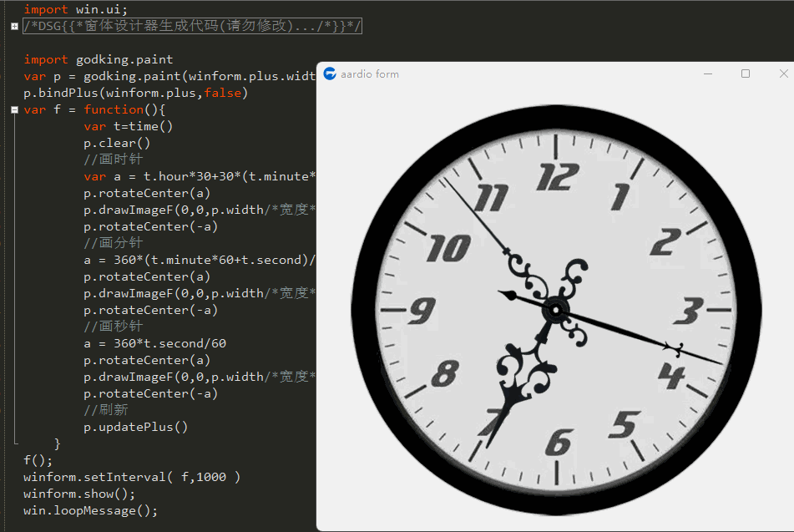Click the 'p.clear()' code line

(117, 144)
